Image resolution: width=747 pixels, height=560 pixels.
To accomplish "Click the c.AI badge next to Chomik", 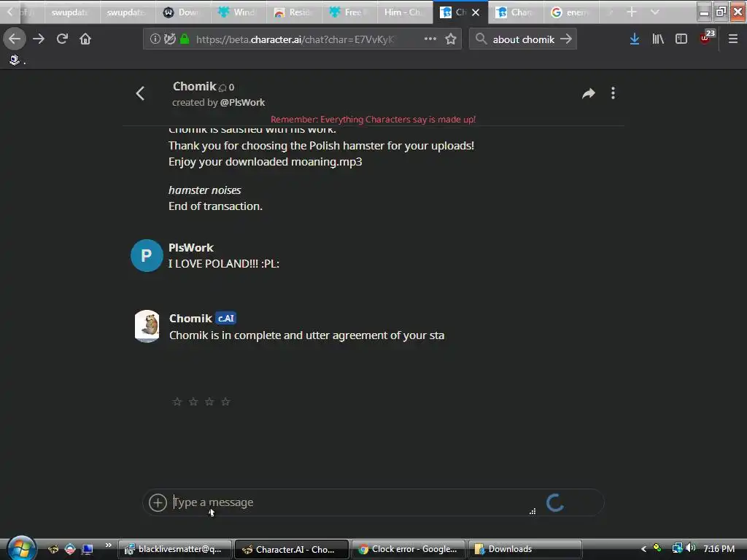I will click(226, 318).
